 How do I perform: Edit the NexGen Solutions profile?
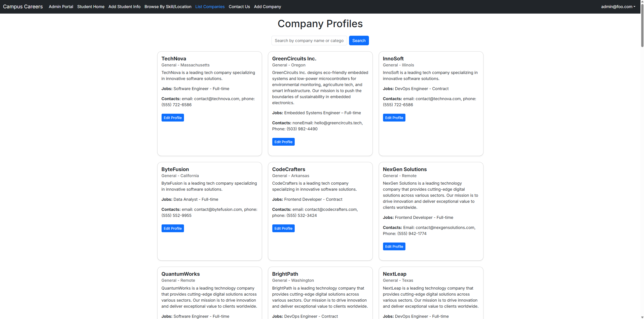coord(394,247)
